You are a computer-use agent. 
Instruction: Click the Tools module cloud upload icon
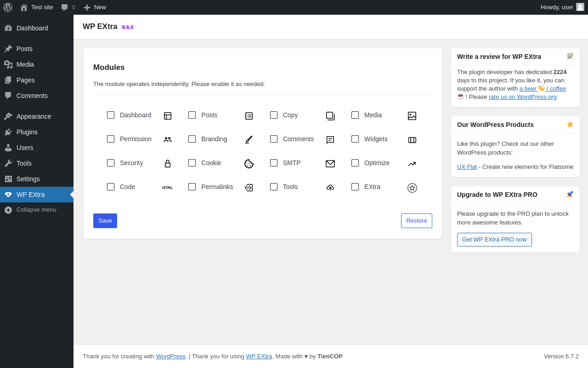coord(330,188)
